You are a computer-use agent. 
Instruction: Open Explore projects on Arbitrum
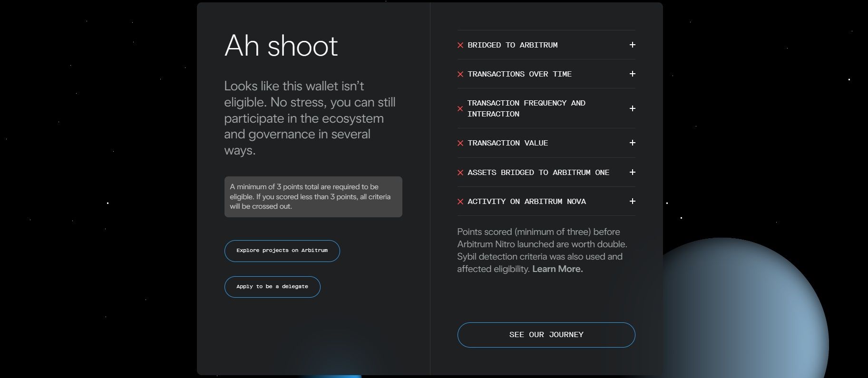[282, 251]
